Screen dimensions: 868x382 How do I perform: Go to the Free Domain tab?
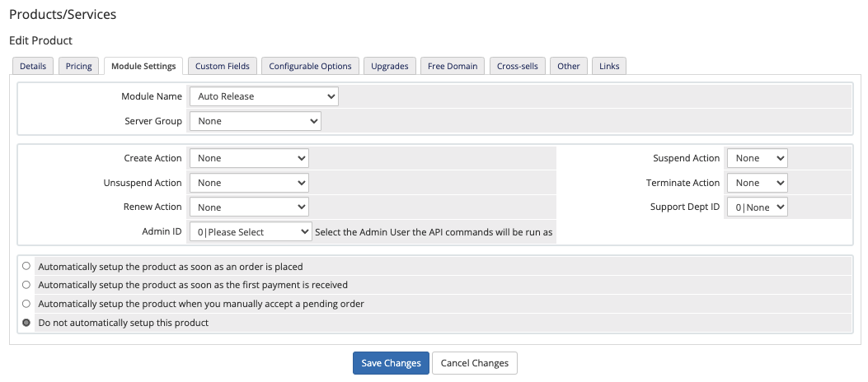tap(453, 66)
